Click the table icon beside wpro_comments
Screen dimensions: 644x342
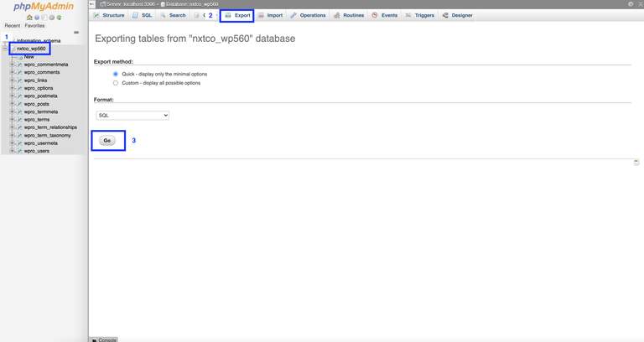[x=19, y=72]
